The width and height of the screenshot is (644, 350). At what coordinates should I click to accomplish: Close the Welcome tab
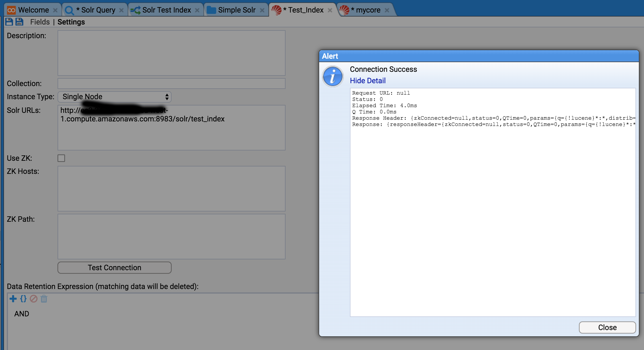point(55,10)
